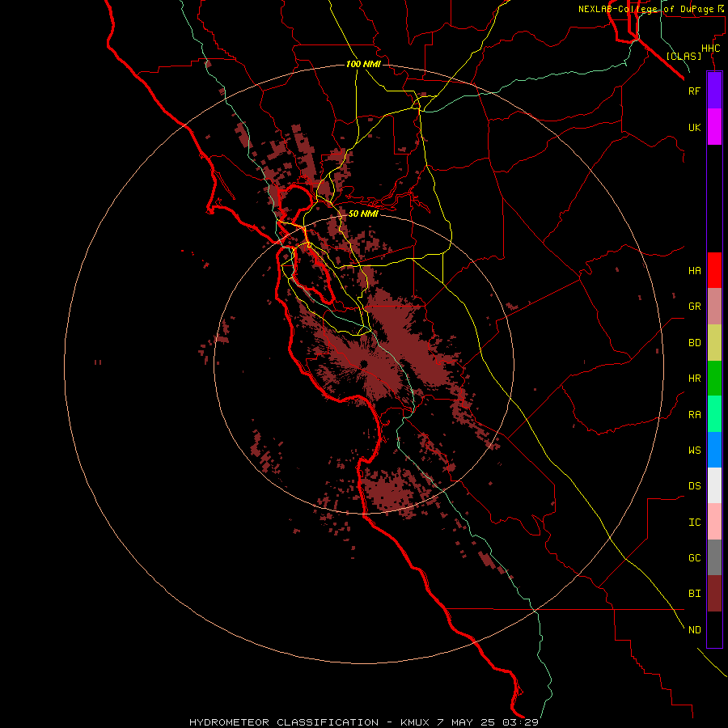728x728 pixels.
Task: Click the GR pink legend swatch
Action: point(714,307)
